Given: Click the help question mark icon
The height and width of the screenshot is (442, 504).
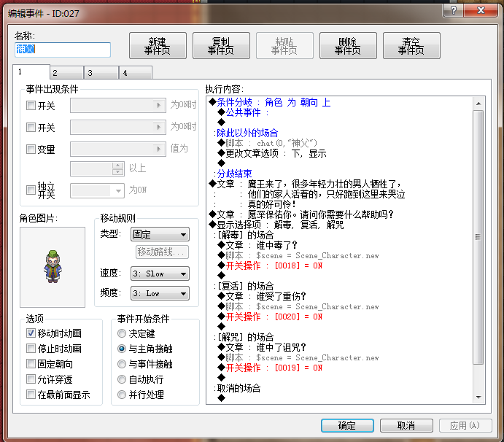Looking at the screenshot, I should (x=453, y=10).
